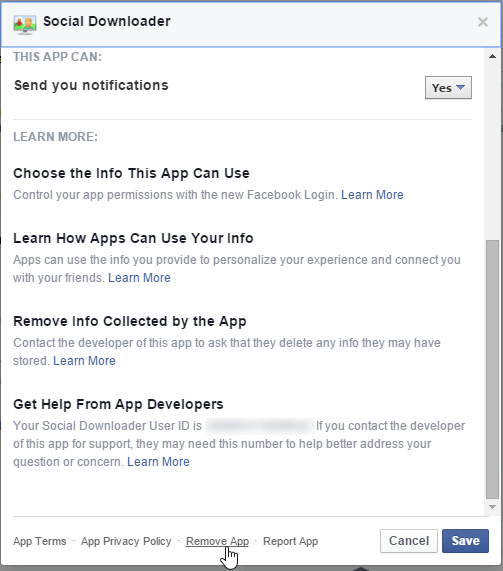503x571 pixels.
Task: Open Learn More after 'with your friends'
Action: (139, 278)
